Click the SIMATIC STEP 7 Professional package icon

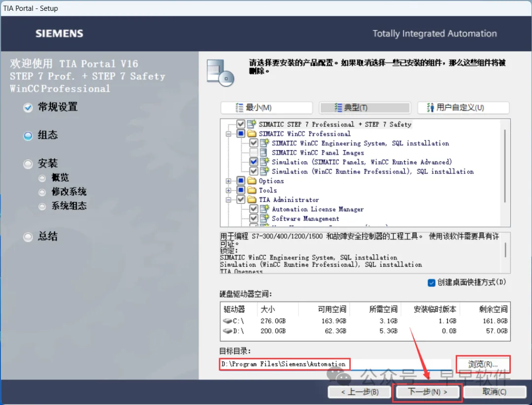click(252, 124)
